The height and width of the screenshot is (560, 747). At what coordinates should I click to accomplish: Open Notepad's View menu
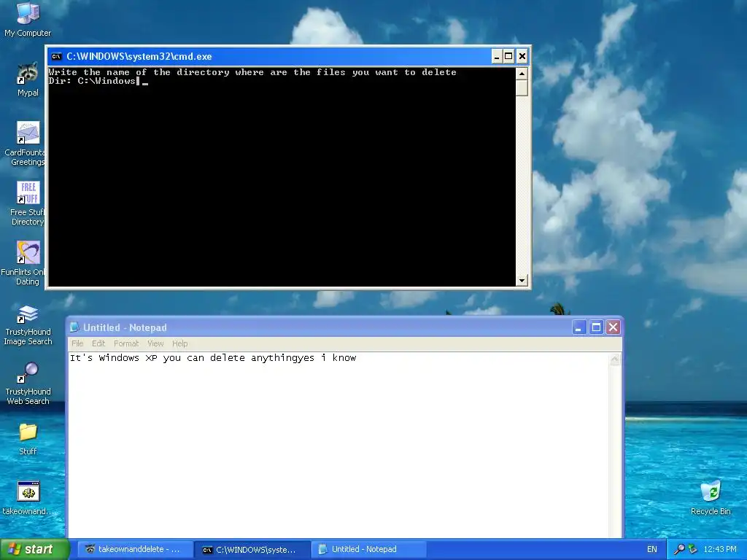point(155,343)
